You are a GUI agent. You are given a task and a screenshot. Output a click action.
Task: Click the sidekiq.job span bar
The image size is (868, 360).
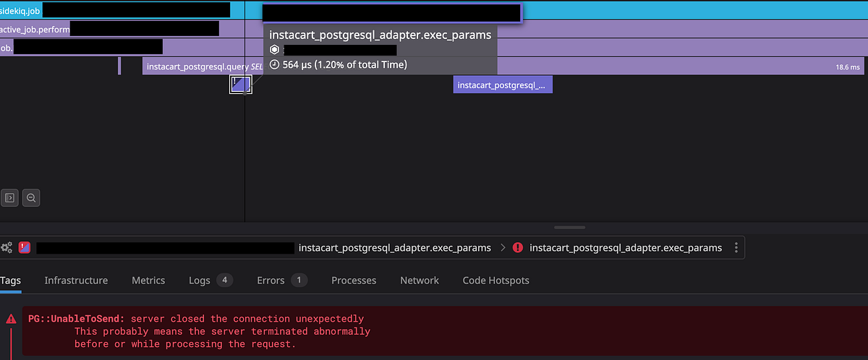point(434,10)
